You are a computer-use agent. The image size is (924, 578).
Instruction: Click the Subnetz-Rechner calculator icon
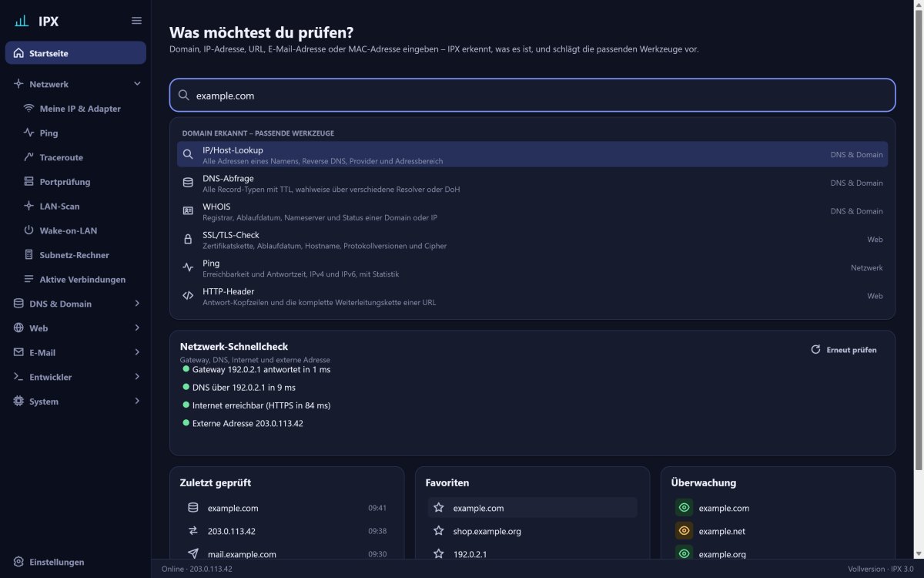pos(29,255)
